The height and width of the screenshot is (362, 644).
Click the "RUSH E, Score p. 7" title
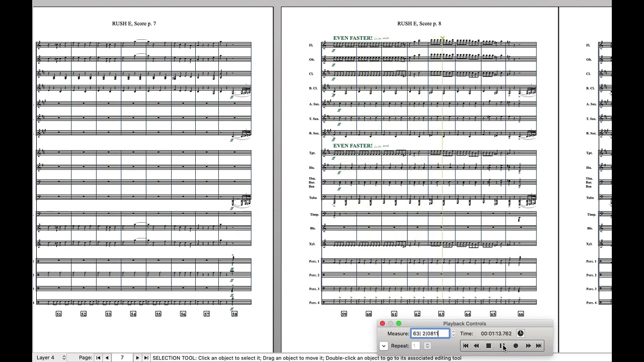point(134,24)
